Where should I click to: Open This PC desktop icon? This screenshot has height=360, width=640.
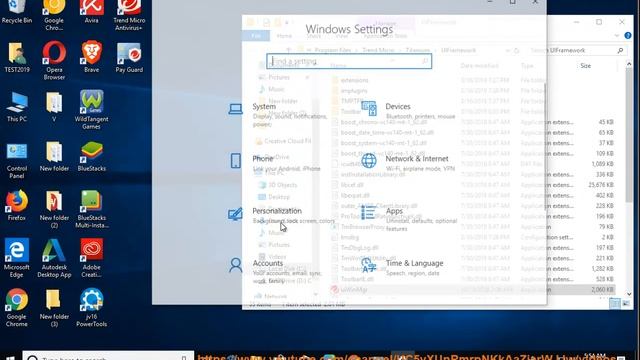click(x=17, y=107)
